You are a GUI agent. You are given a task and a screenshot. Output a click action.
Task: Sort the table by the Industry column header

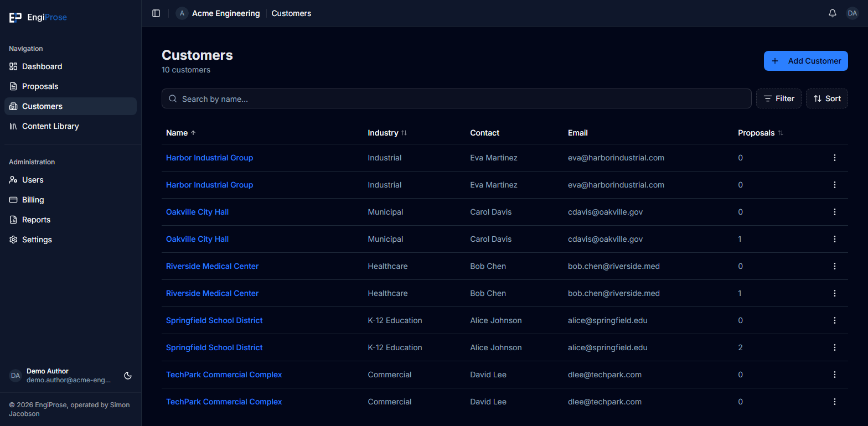coord(387,133)
